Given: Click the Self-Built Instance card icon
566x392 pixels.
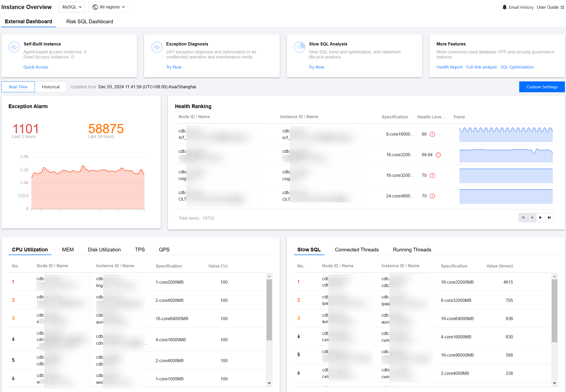Looking at the screenshot, I should pos(14,47).
